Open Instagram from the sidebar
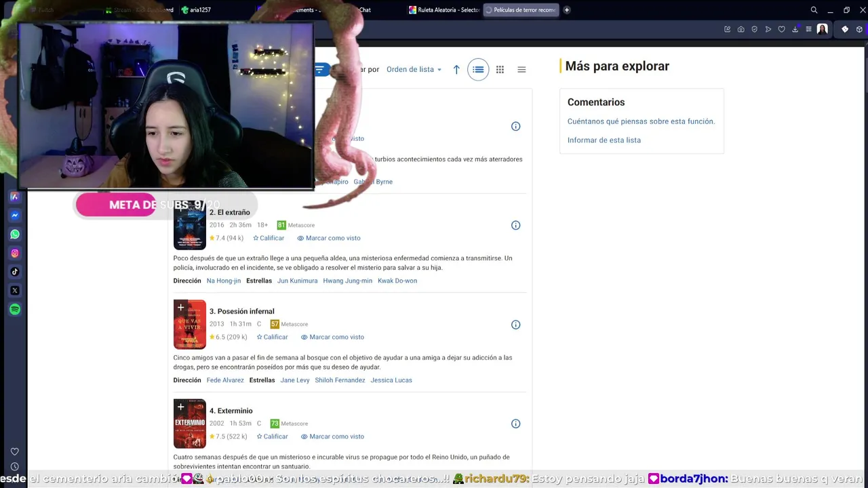 [x=15, y=253]
